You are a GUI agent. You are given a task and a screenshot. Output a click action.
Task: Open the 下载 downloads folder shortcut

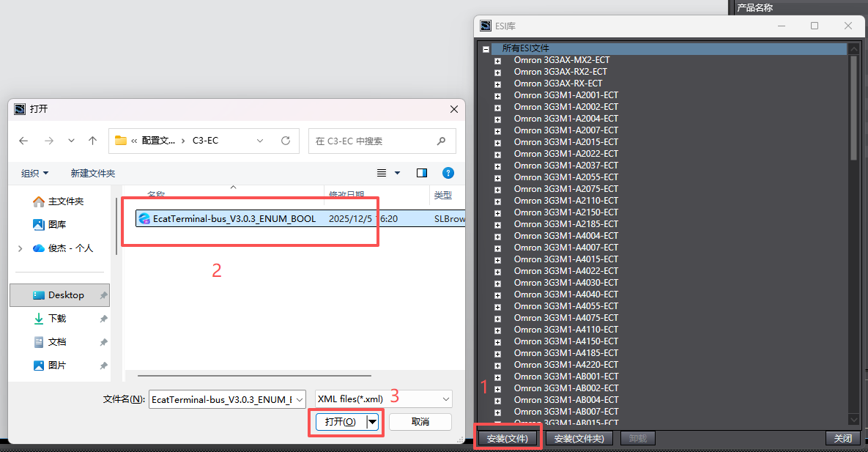coord(56,319)
